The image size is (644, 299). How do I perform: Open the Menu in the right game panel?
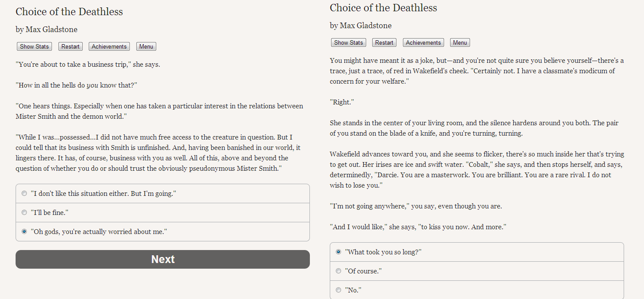[x=460, y=43]
